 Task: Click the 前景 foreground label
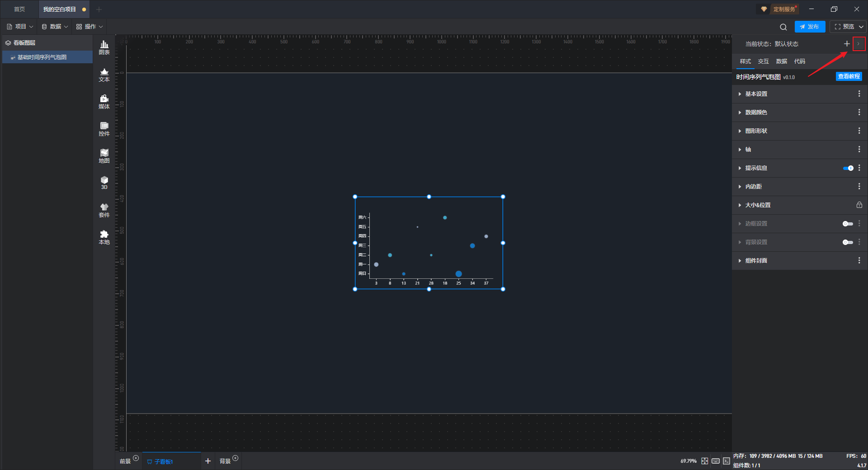click(125, 461)
